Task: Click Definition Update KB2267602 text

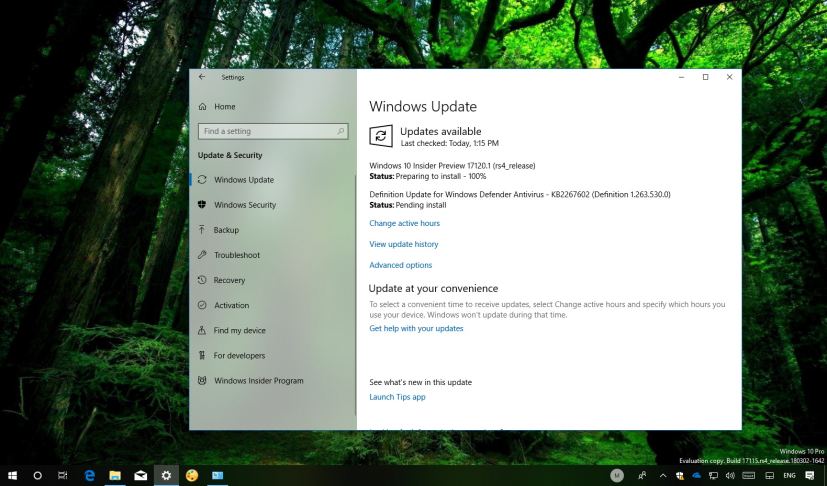Action: (520, 194)
